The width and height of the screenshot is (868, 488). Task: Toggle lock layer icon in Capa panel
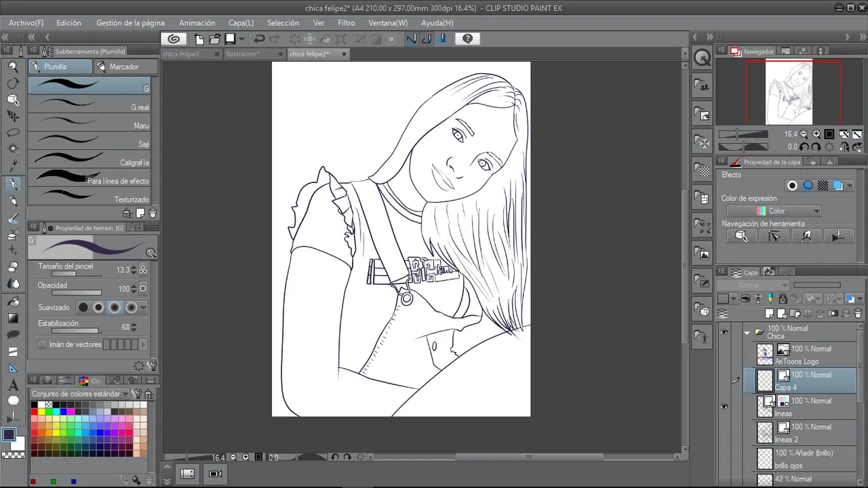(783, 299)
